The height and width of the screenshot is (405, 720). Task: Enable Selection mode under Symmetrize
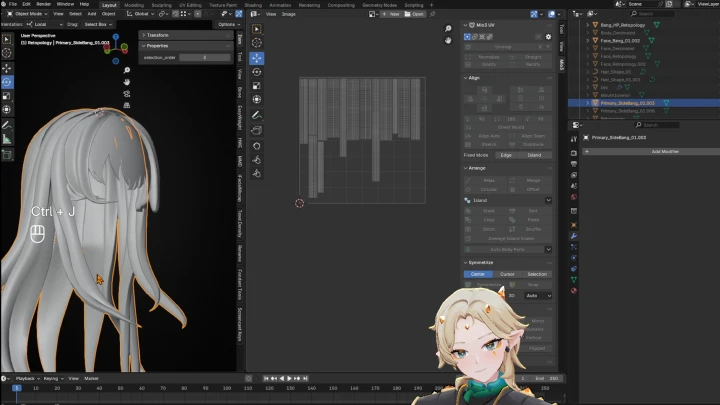tap(537, 273)
